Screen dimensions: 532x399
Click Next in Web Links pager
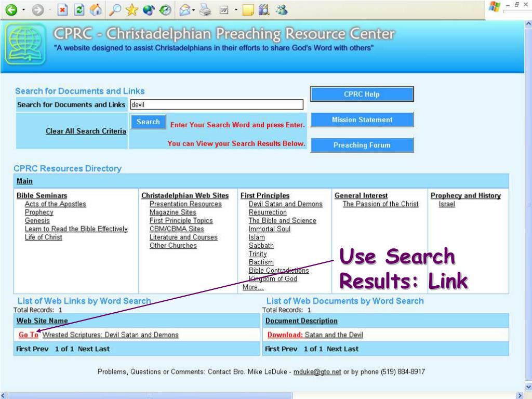85,349
